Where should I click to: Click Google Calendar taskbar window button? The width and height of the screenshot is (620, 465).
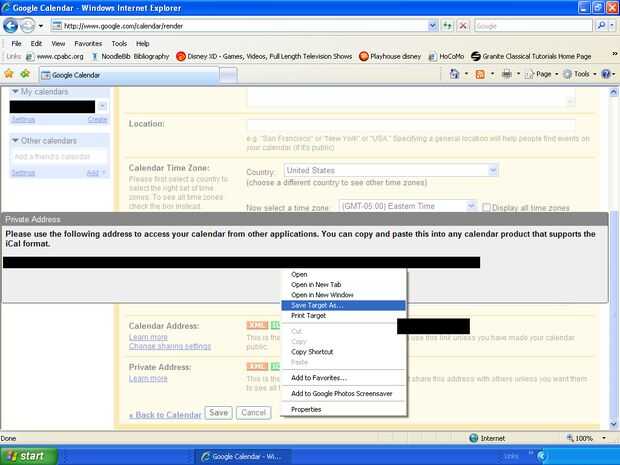coord(242,456)
